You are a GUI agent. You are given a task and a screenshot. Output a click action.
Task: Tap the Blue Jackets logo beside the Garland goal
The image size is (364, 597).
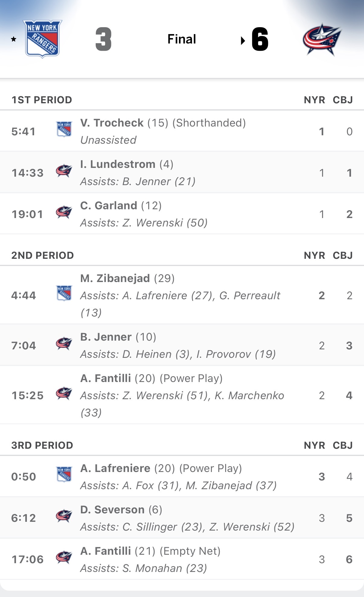[64, 212]
